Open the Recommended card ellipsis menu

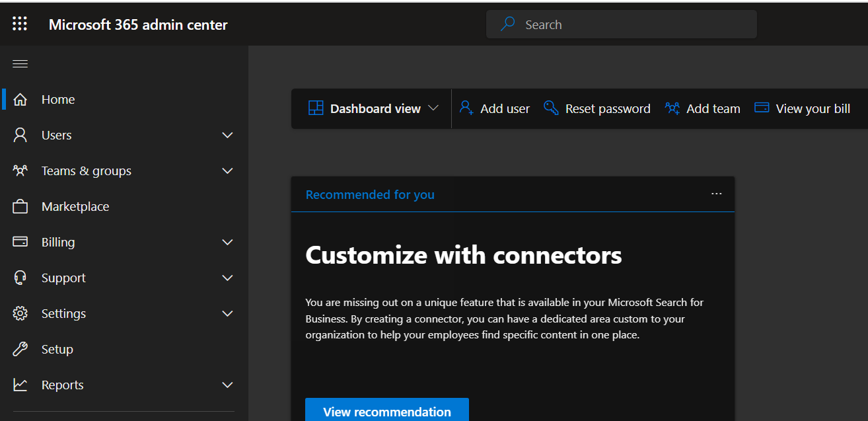point(717,194)
